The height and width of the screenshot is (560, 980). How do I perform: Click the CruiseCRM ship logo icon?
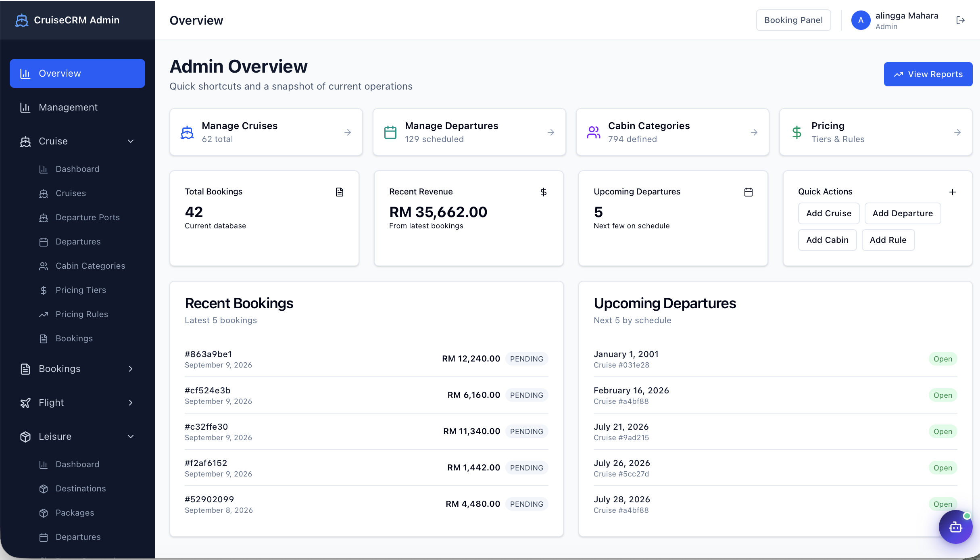[22, 20]
